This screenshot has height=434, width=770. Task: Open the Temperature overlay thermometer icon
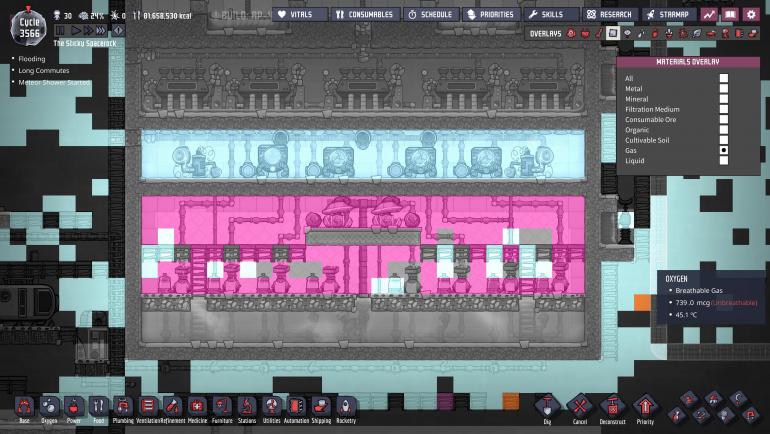(x=599, y=33)
